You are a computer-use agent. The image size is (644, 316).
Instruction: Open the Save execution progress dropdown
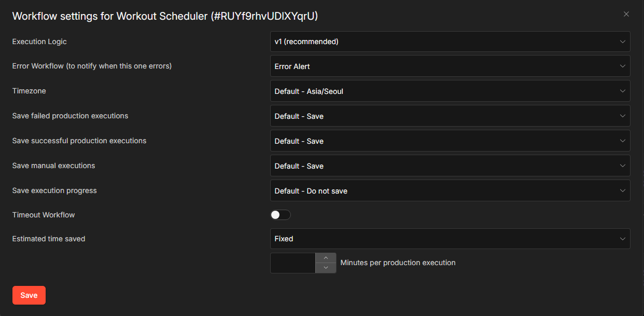[450, 191]
